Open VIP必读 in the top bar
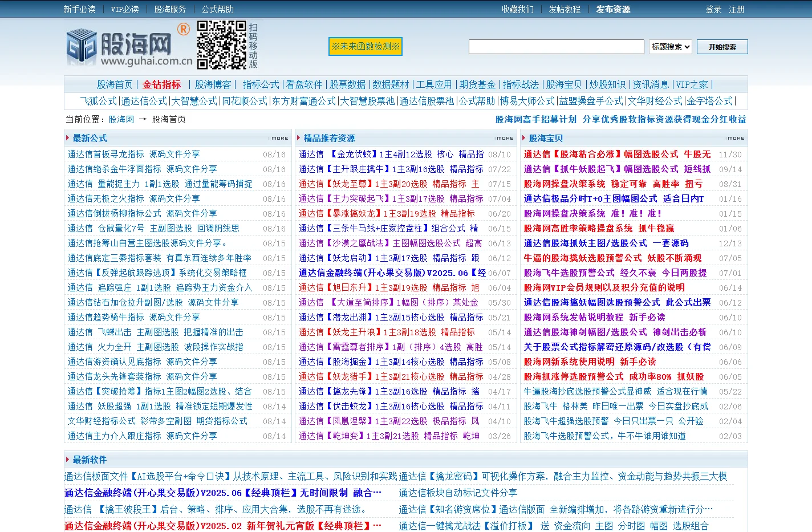The image size is (812, 532). pyautogui.click(x=125, y=9)
